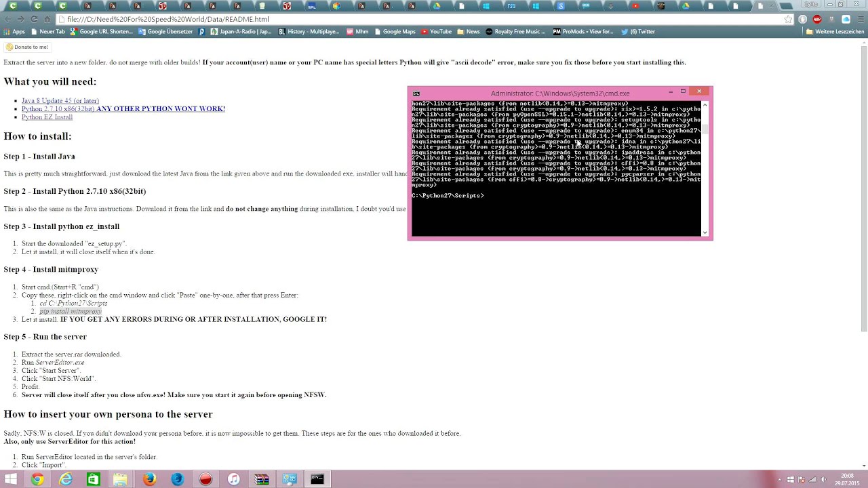This screenshot has width=868, height=488.
Task: Switch to cmd window via taskbar
Action: (317, 479)
